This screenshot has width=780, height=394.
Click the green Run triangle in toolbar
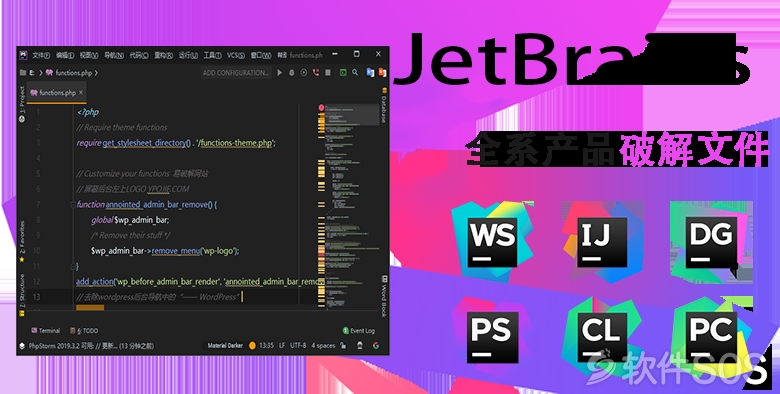tap(280, 73)
